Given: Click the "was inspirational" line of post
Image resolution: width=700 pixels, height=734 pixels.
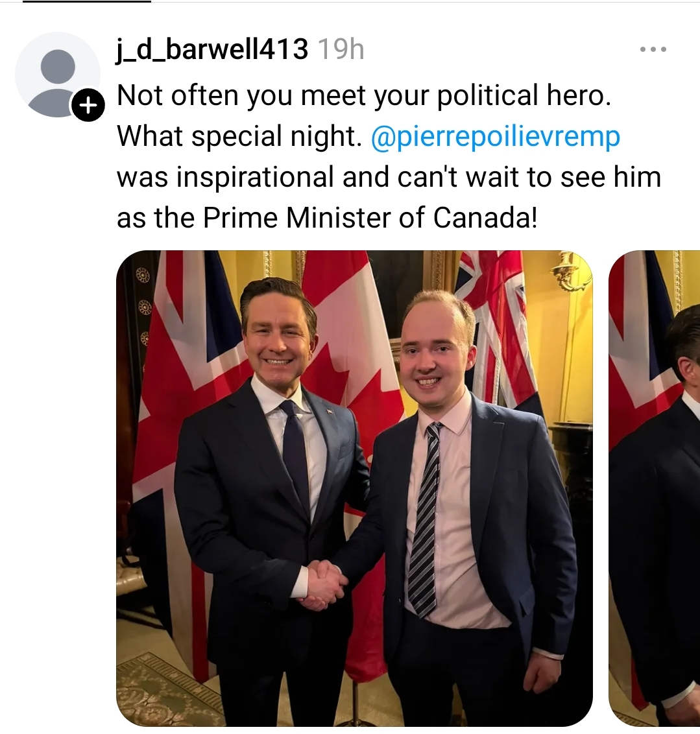Looking at the screenshot, I should click(x=389, y=178).
